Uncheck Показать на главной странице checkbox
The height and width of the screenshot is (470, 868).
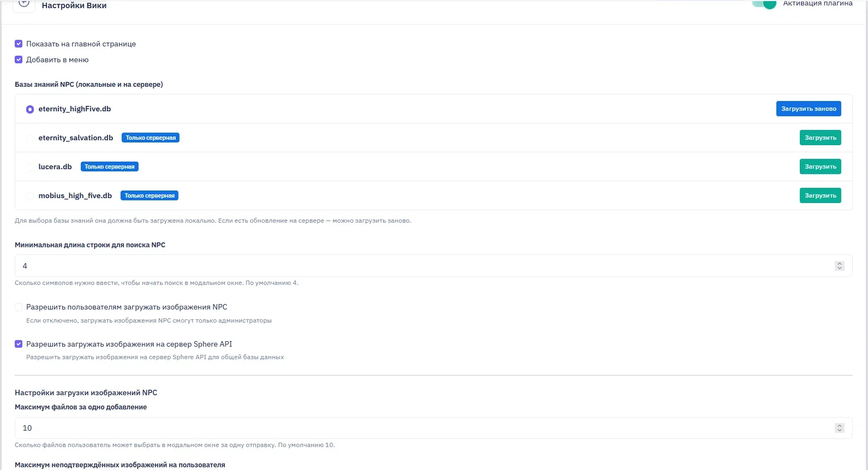coord(19,44)
